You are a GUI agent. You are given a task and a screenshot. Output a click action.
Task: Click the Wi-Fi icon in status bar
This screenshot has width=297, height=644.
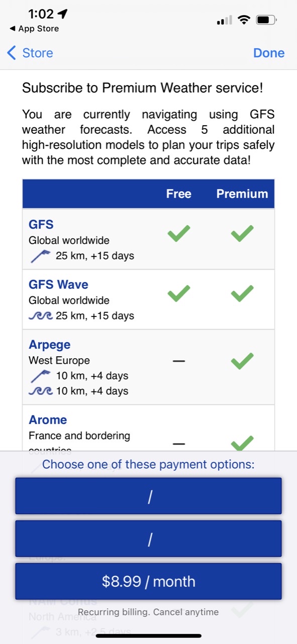coord(245,19)
